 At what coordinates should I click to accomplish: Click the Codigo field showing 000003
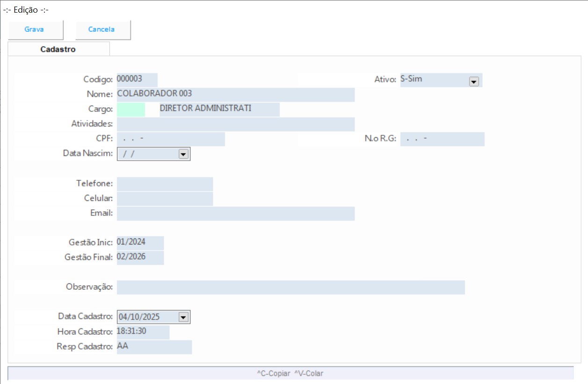(x=137, y=80)
